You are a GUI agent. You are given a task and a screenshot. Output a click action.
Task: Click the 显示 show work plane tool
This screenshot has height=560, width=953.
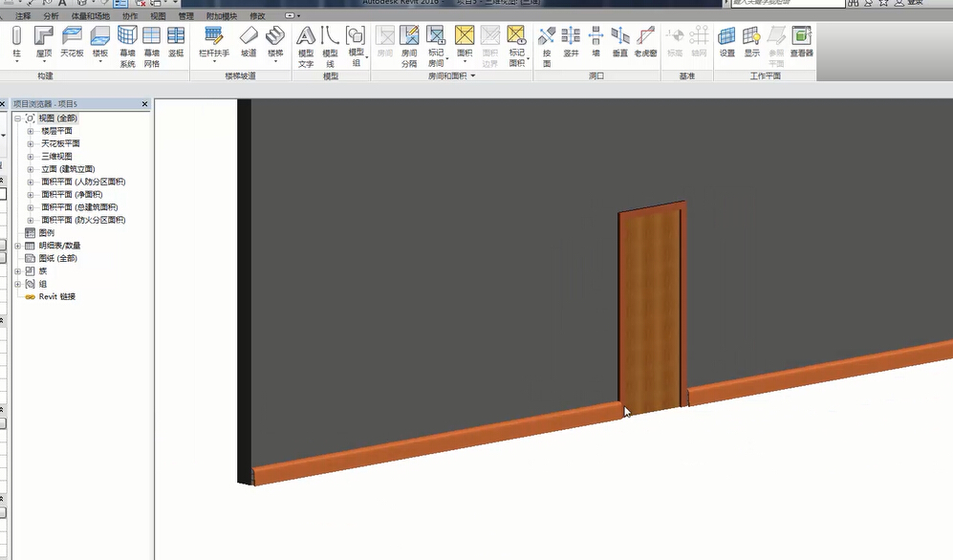click(752, 42)
